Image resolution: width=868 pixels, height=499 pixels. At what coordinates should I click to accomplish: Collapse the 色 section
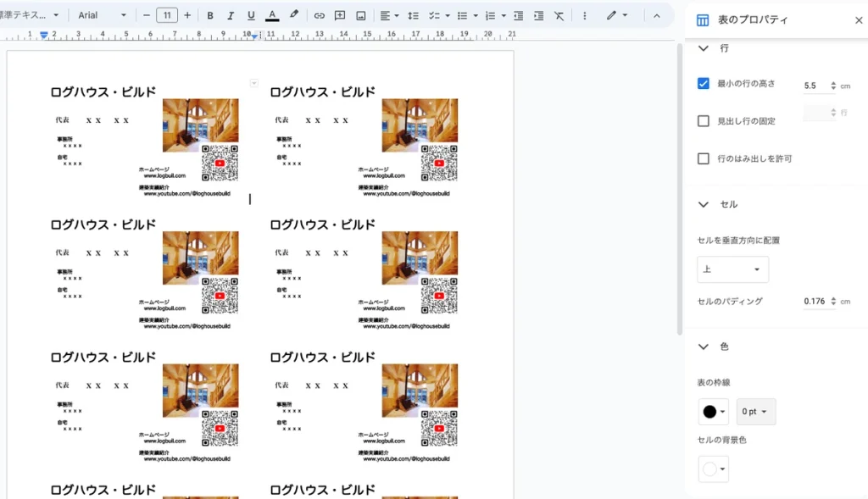[x=703, y=347]
